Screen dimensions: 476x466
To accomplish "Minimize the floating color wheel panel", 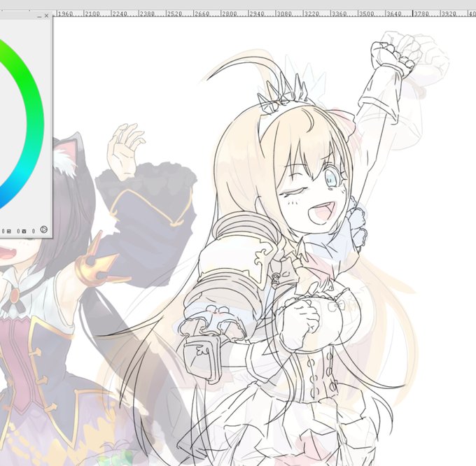I will (x=39, y=16).
